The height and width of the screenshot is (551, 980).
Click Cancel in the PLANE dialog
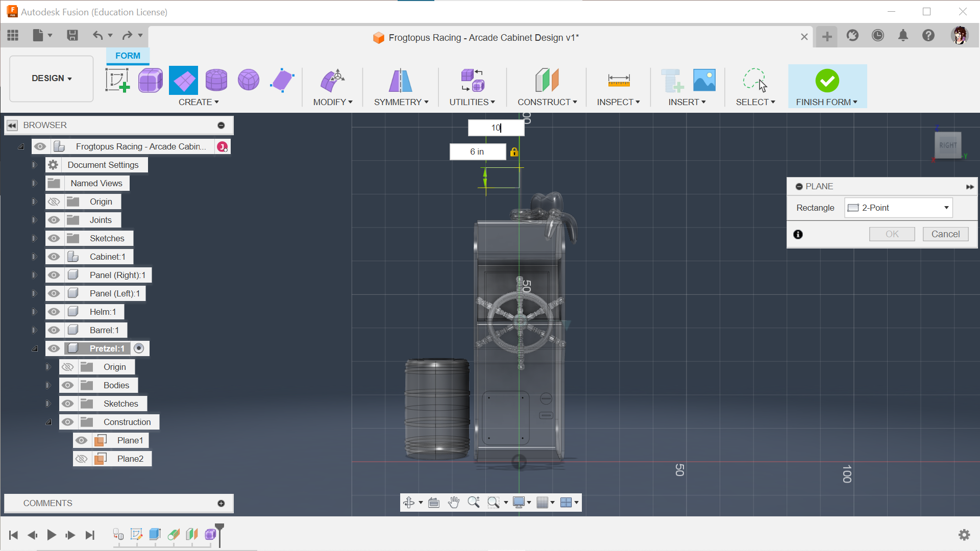tap(946, 234)
